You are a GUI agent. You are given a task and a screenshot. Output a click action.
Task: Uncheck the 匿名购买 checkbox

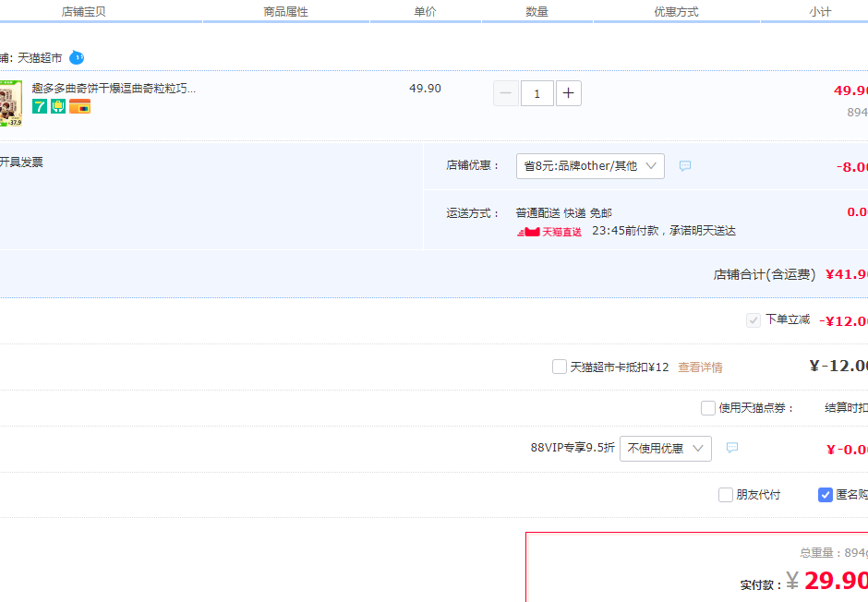tap(826, 495)
